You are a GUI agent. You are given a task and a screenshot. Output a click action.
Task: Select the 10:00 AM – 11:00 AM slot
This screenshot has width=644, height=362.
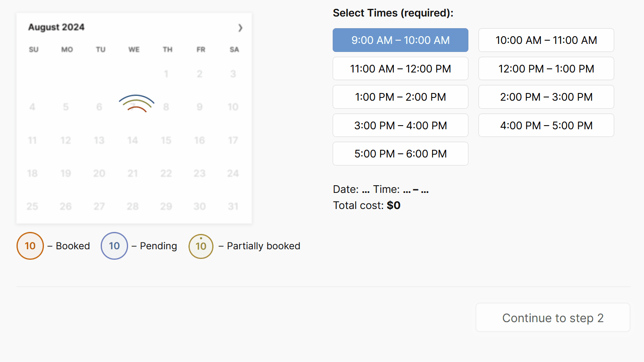[546, 40]
